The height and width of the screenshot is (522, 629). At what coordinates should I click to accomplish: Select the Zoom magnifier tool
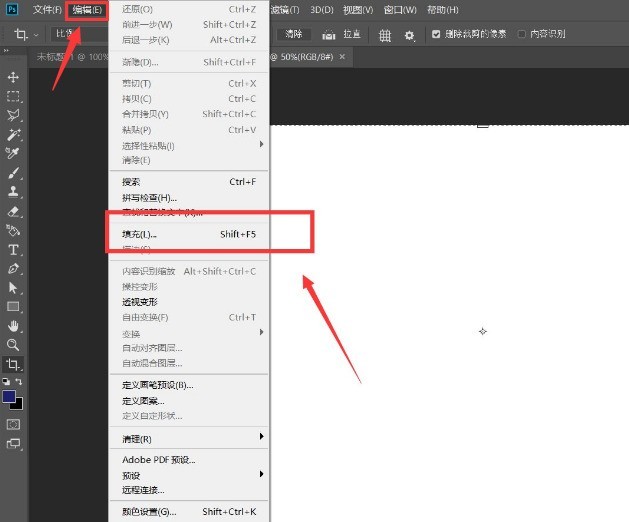13,344
